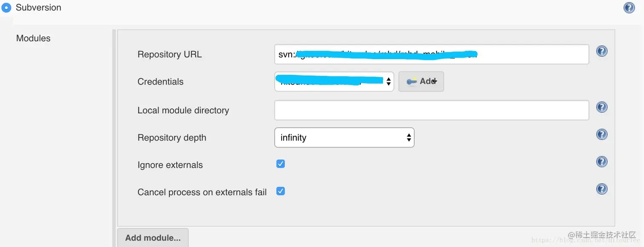Show help for Ignore externals option
This screenshot has height=247, width=644.
pos(601,162)
